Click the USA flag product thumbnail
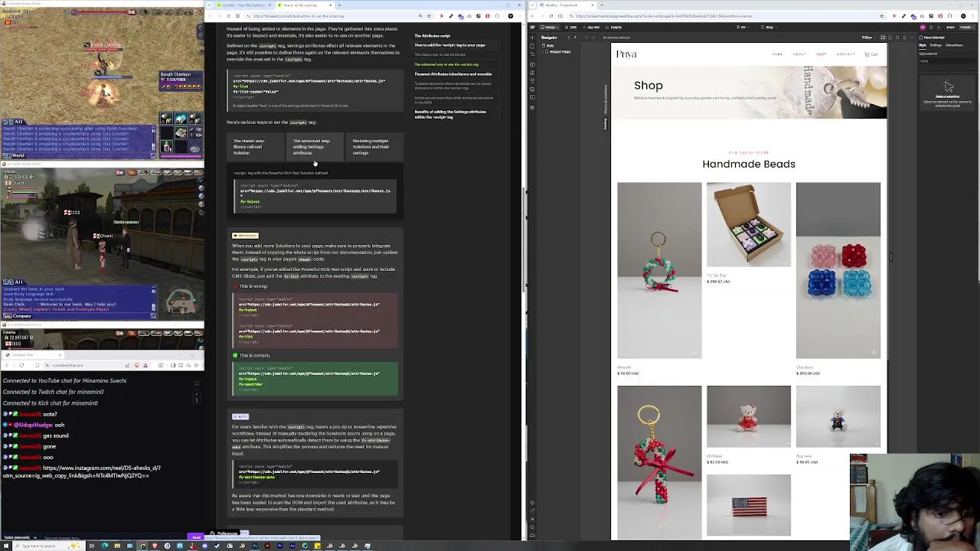Image resolution: width=980 pixels, height=551 pixels. pyautogui.click(x=749, y=505)
